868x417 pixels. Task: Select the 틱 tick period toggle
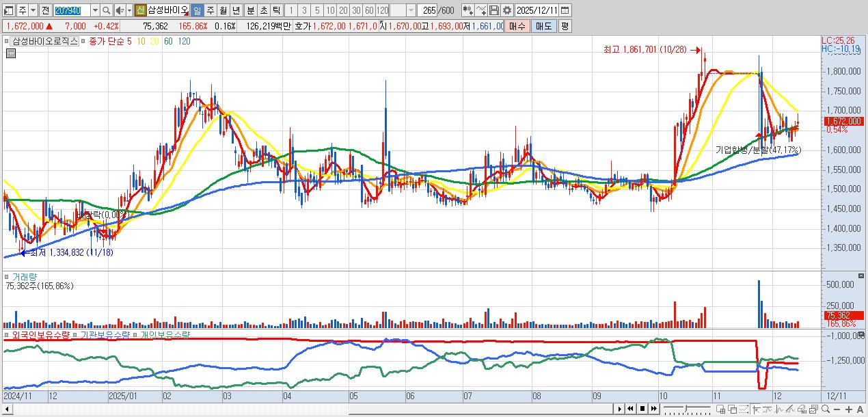point(277,10)
